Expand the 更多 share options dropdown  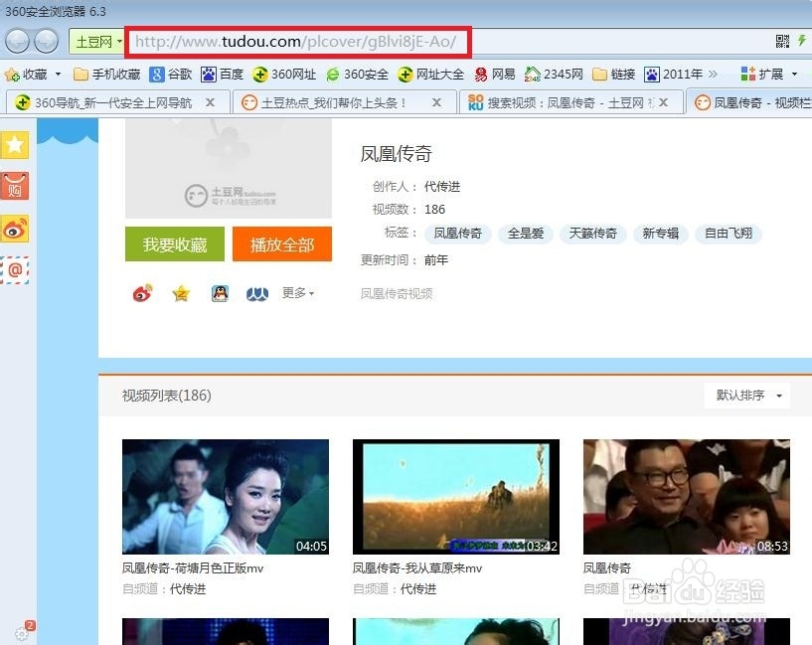tap(298, 293)
